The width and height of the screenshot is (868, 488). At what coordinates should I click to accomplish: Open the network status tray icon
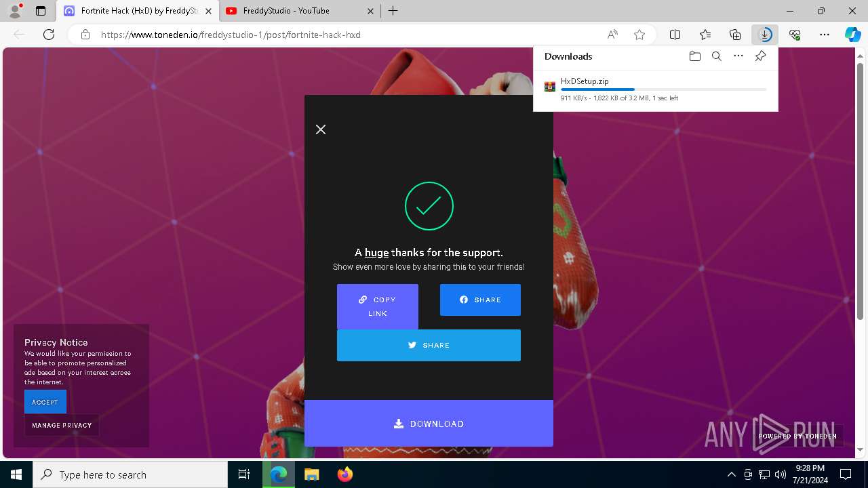[x=764, y=474]
